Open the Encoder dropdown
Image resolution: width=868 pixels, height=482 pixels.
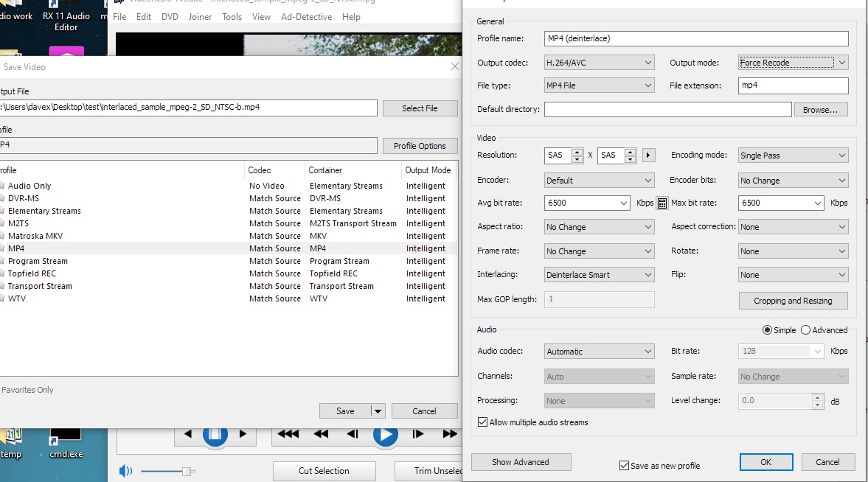tap(599, 181)
